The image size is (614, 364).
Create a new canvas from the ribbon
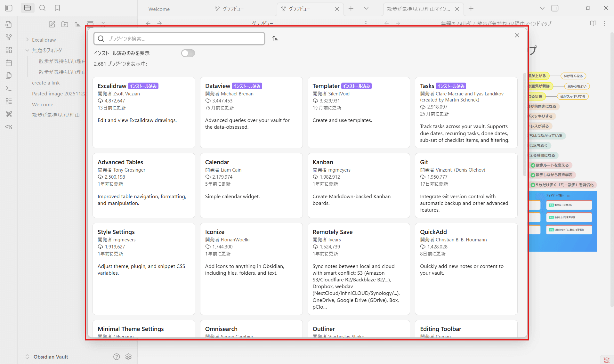(x=9, y=50)
